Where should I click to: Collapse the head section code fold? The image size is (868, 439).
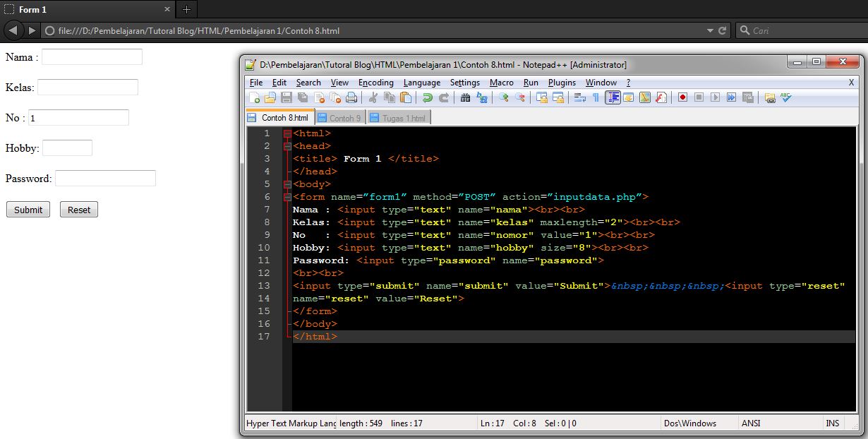pyautogui.click(x=288, y=145)
